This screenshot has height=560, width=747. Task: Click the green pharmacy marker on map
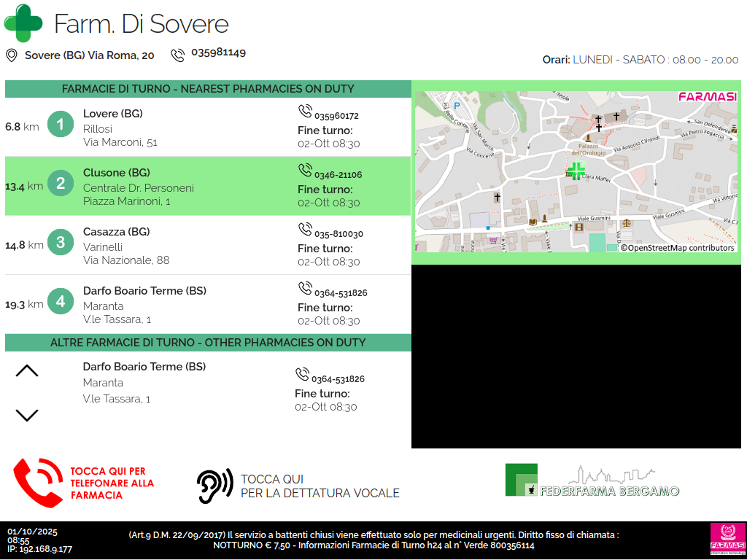576,171
